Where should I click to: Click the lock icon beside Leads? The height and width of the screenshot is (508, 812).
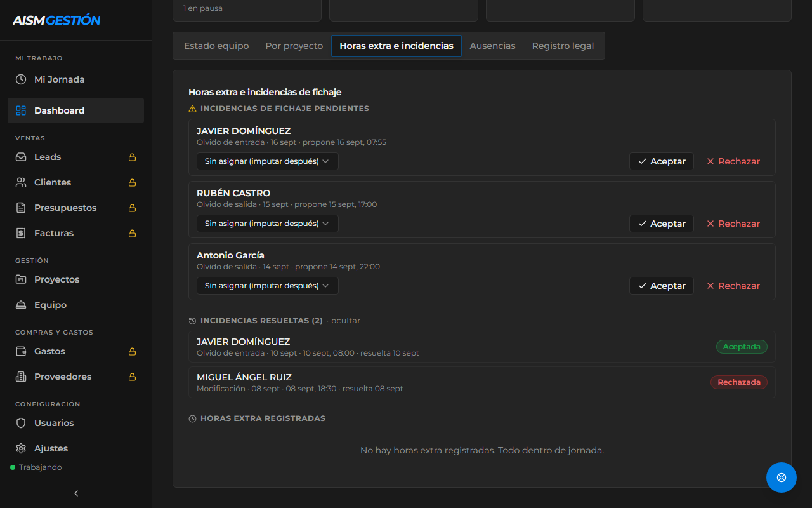(133, 157)
